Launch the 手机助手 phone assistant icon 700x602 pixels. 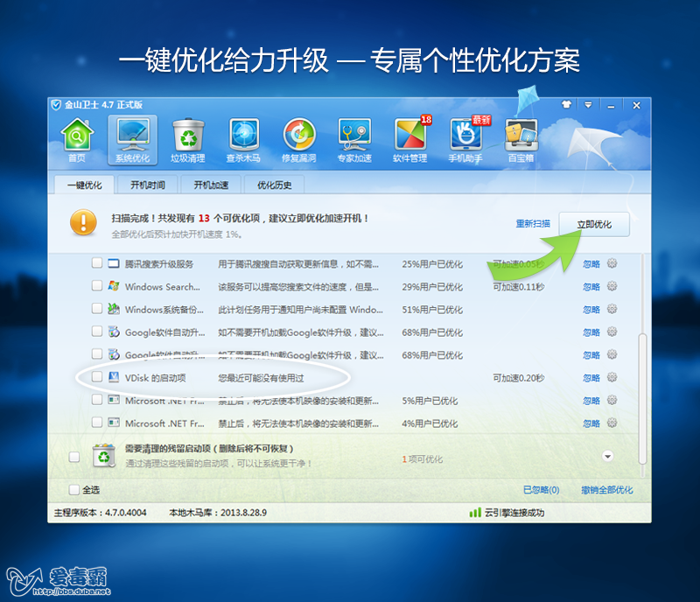click(x=466, y=138)
